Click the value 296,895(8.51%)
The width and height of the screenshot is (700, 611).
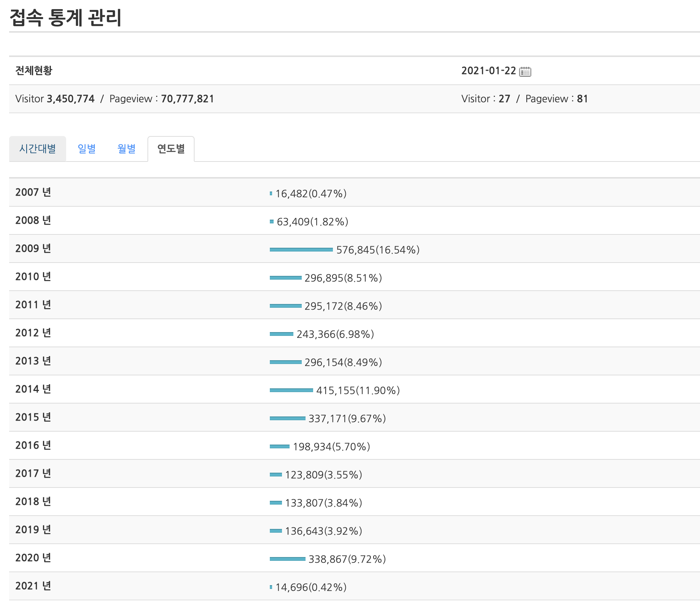[x=343, y=278]
